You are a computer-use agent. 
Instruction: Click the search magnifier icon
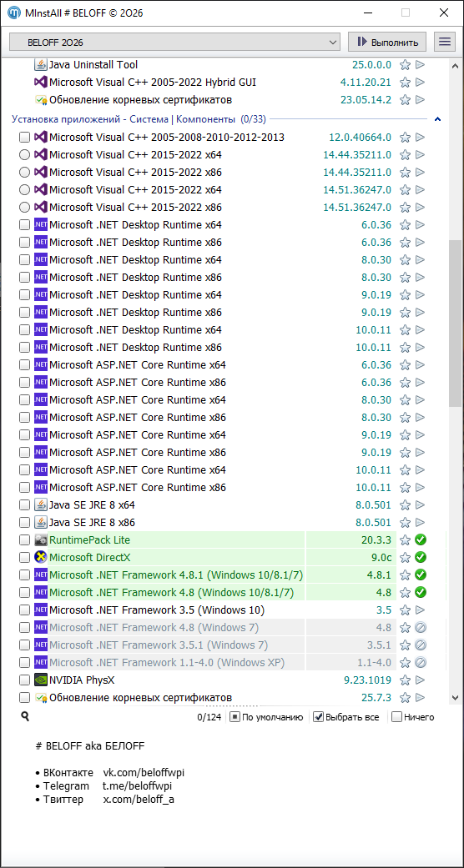25,716
